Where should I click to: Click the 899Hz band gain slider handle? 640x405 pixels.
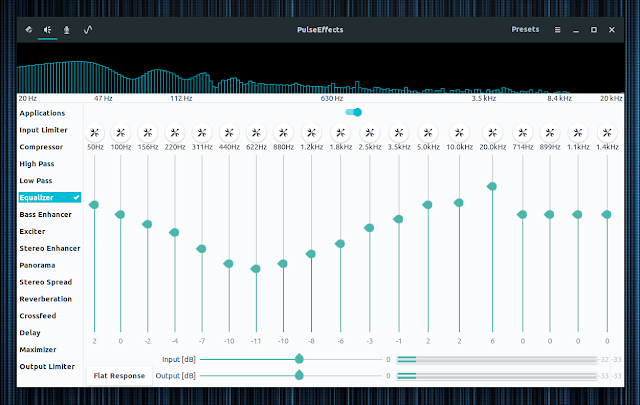click(549, 214)
